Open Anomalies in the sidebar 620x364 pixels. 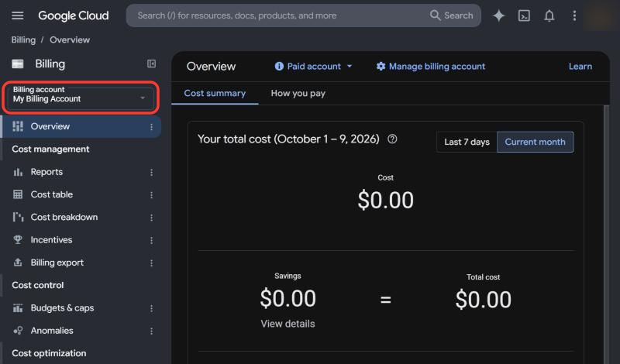(x=52, y=331)
